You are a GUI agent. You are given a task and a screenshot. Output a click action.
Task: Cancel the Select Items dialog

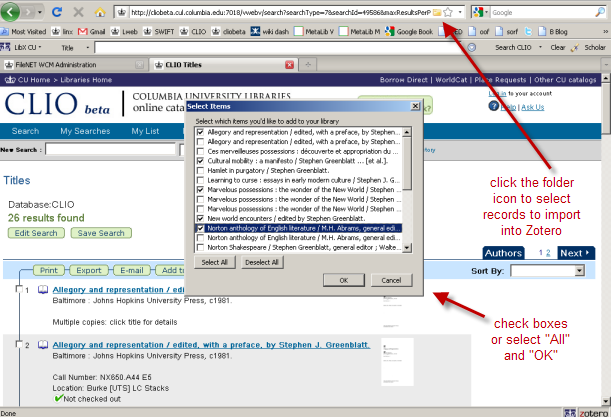click(391, 280)
